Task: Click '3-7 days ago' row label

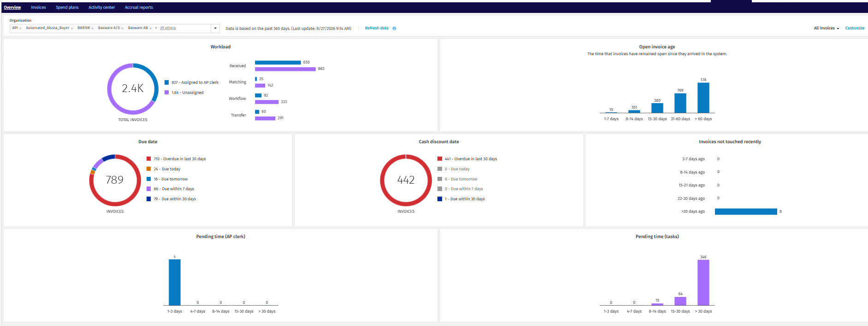Action: [x=693, y=159]
